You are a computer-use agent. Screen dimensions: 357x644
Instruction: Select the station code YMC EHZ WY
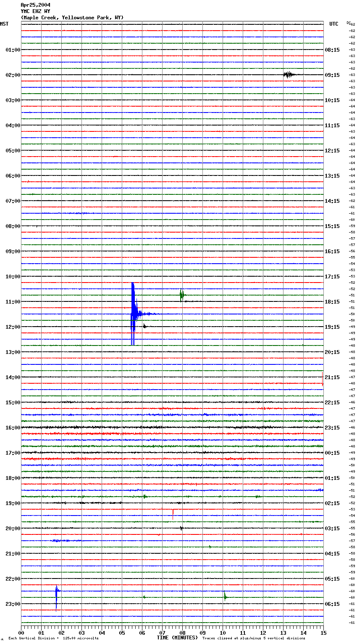pos(35,11)
